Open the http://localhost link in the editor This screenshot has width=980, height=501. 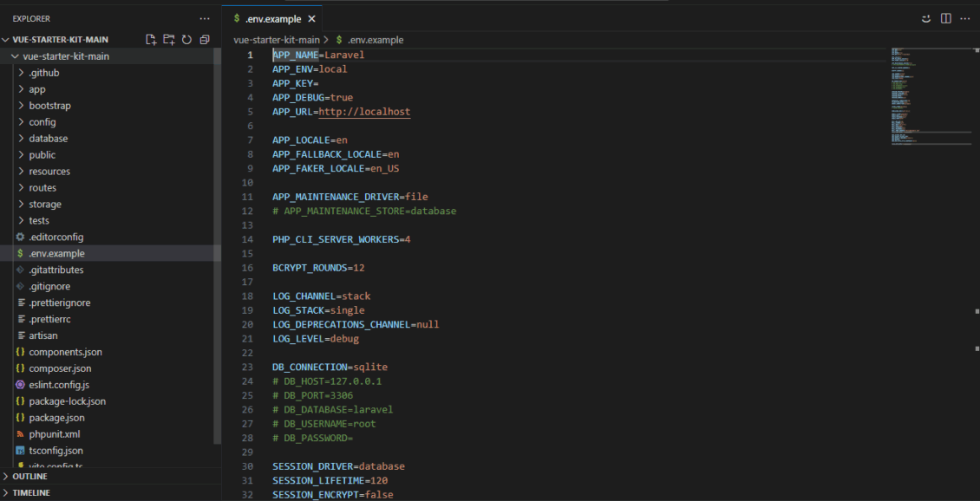[364, 111]
